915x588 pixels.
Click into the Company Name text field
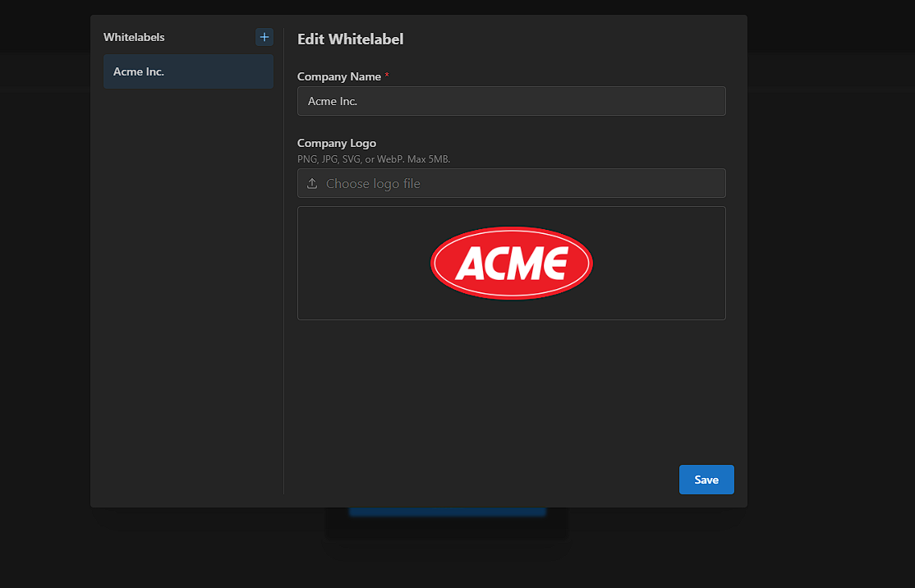point(511,101)
